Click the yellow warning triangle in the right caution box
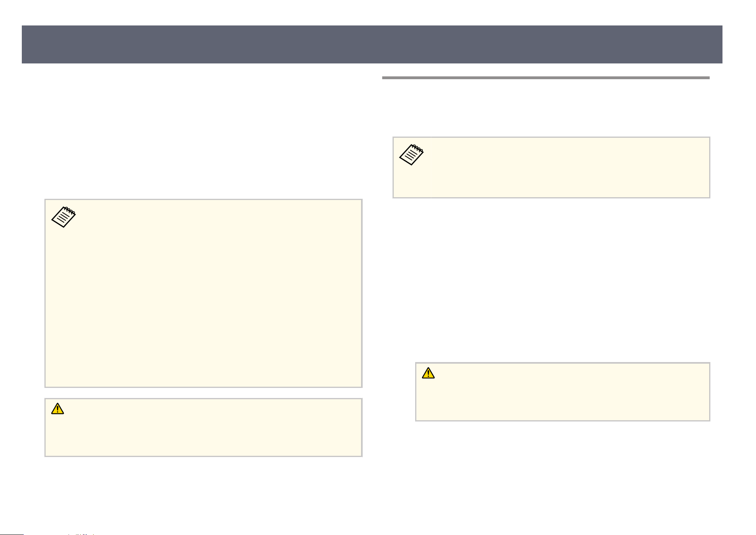The width and height of the screenshot is (756, 535). point(428,373)
